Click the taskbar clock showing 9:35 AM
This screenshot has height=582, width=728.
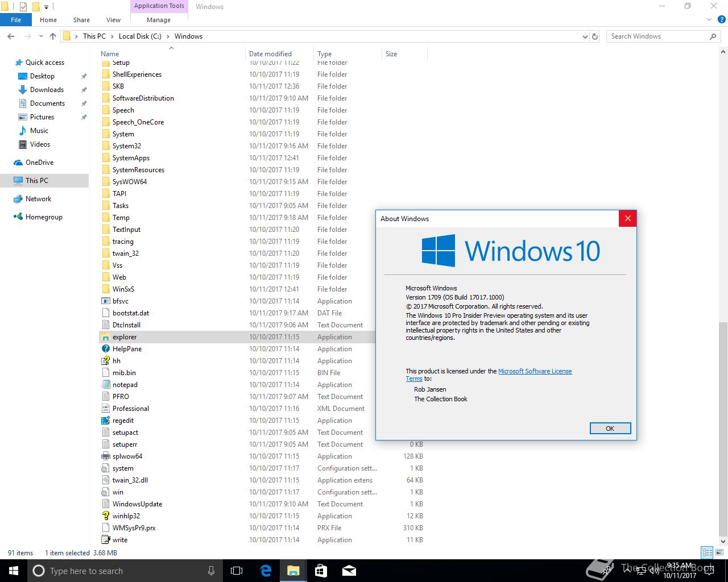pos(680,571)
